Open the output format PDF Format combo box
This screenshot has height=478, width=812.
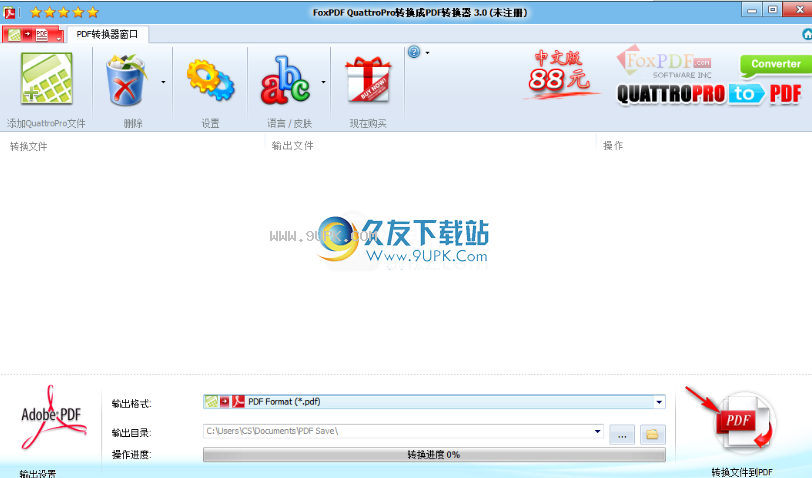tap(434, 402)
